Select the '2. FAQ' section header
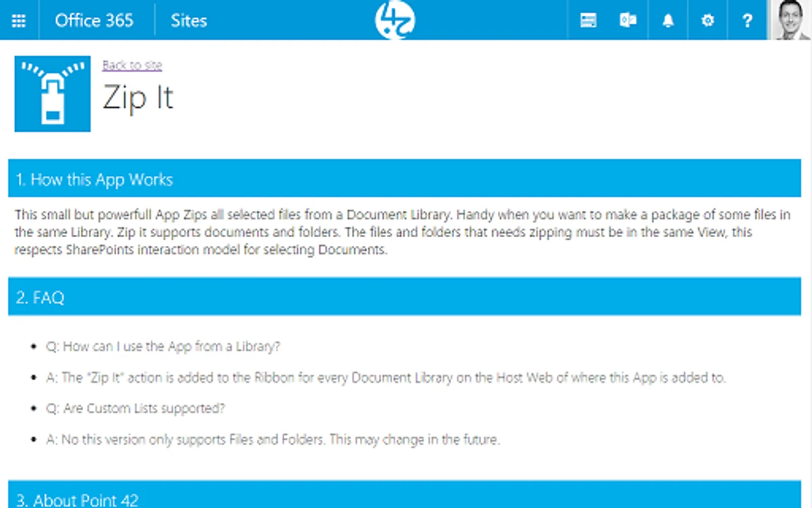 click(404, 296)
